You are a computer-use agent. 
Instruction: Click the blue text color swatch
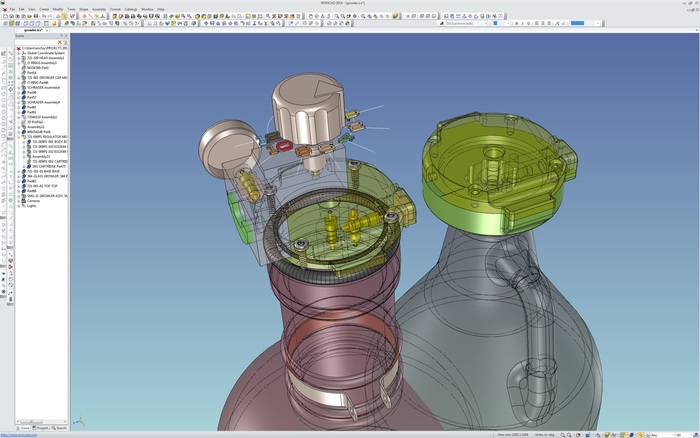coord(577,23)
